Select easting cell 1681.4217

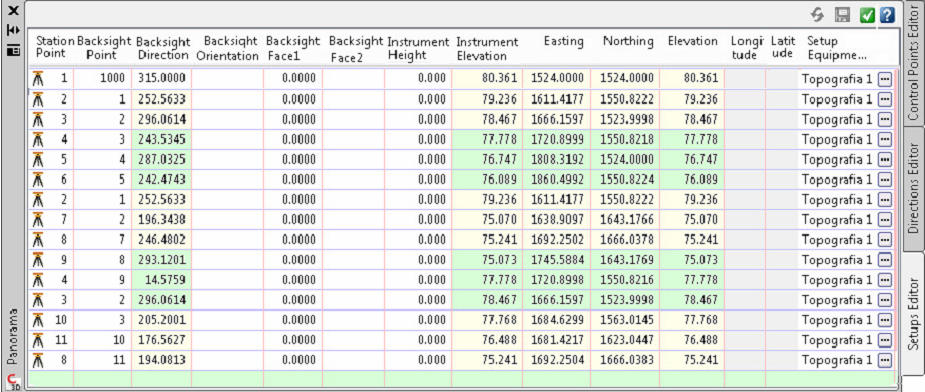(557, 340)
